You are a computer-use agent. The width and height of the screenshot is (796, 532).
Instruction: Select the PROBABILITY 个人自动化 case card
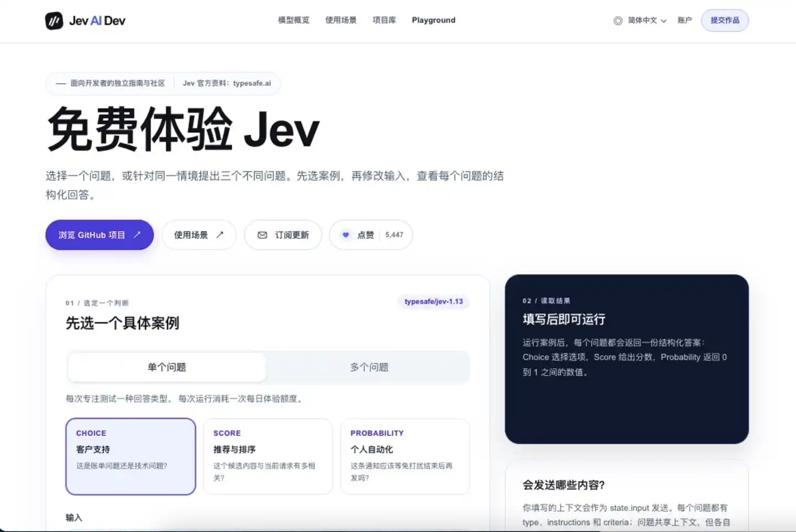(405, 456)
